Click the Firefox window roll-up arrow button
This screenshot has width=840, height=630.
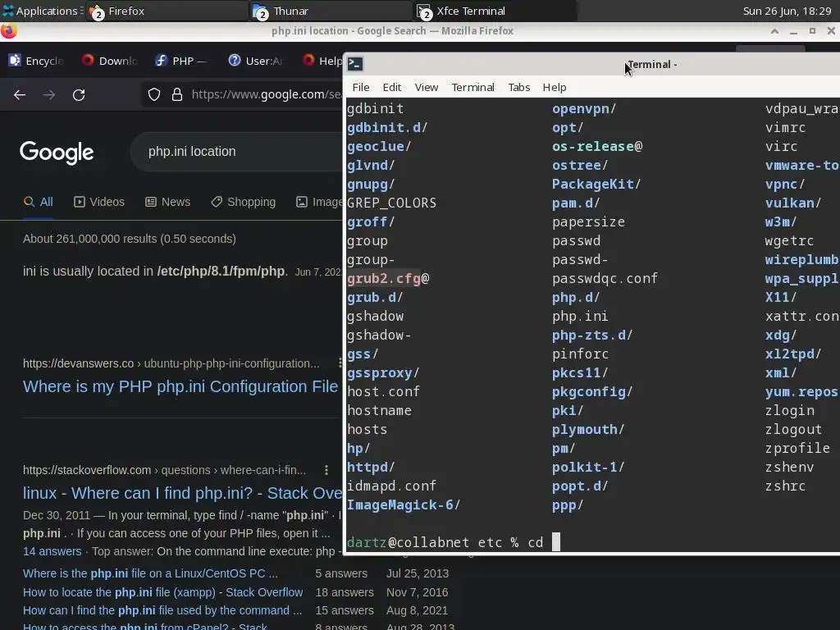click(774, 31)
